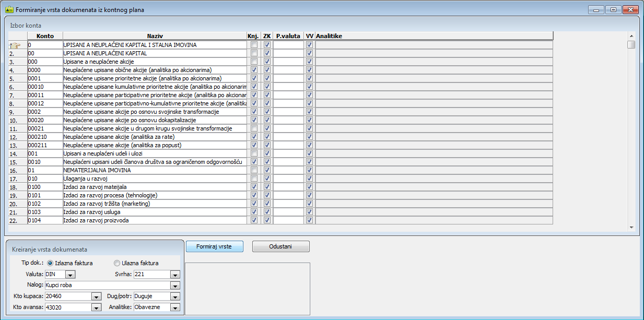The width and height of the screenshot is (644, 320).
Task: Open the Nalog dropdown with Kupci roba
Action: (x=175, y=286)
